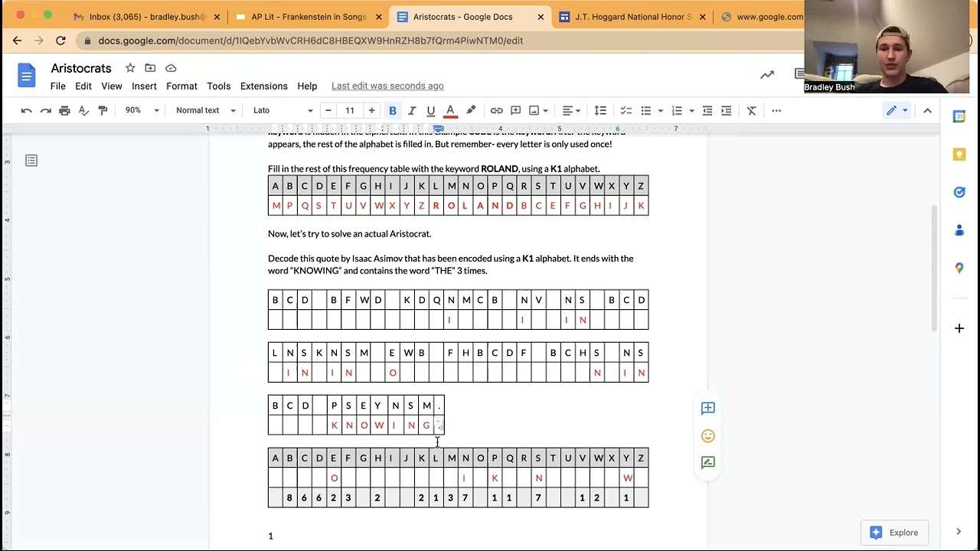Open the text color picker

point(450,111)
